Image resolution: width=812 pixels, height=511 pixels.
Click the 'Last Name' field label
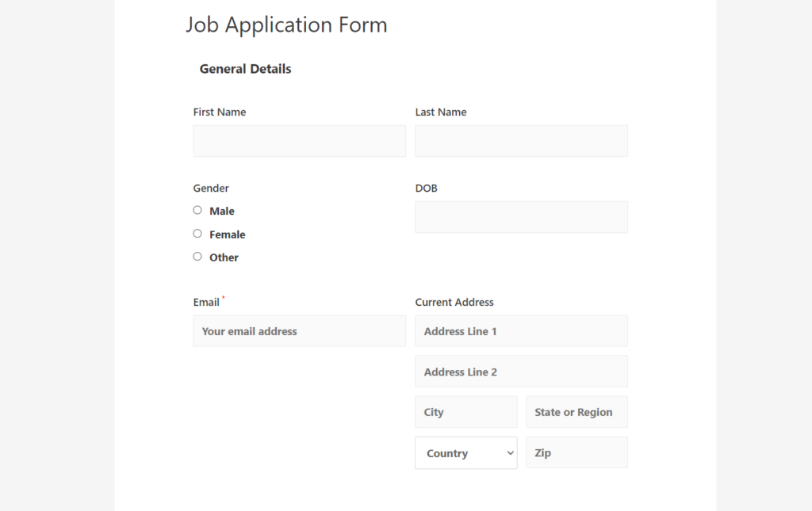[441, 112]
